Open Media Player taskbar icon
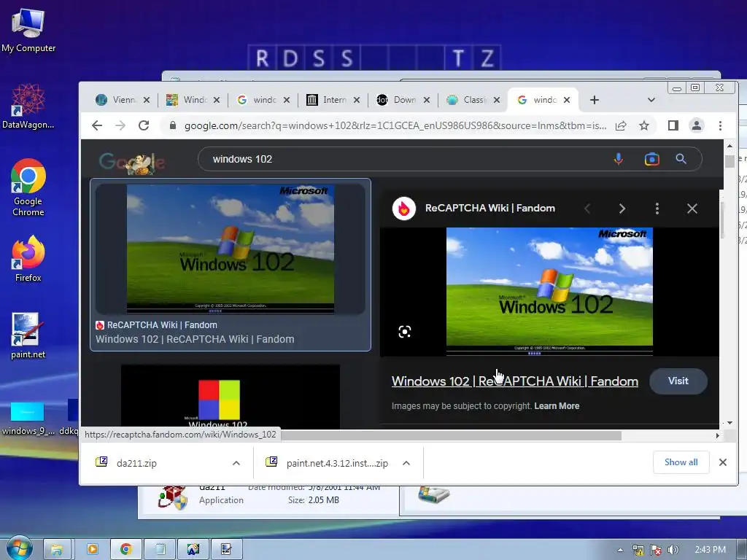 pyautogui.click(x=92, y=550)
